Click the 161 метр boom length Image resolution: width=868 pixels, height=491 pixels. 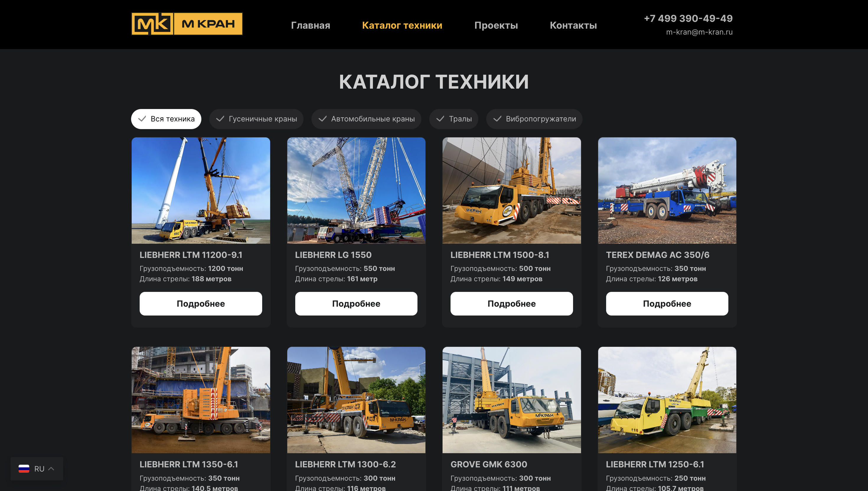[362, 279]
